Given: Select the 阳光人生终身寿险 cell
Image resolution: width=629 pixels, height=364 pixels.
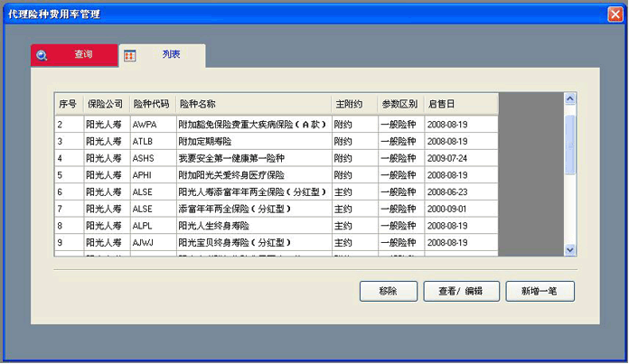Looking at the screenshot, I should tap(254, 226).
